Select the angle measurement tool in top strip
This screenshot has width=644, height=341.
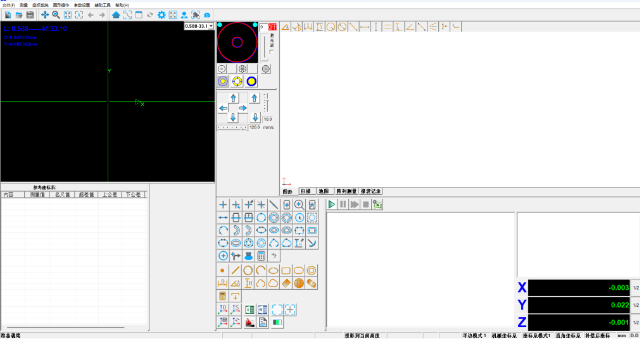[x=410, y=27]
